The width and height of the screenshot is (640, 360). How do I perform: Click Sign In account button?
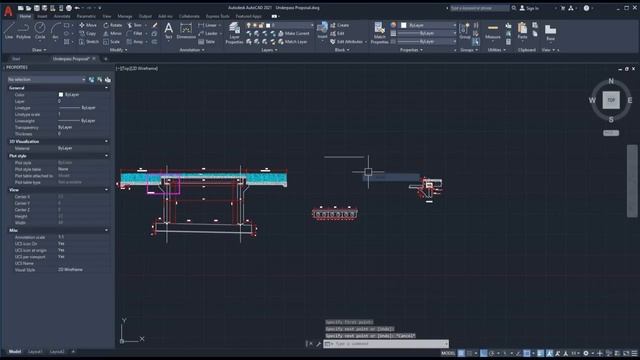(x=529, y=8)
